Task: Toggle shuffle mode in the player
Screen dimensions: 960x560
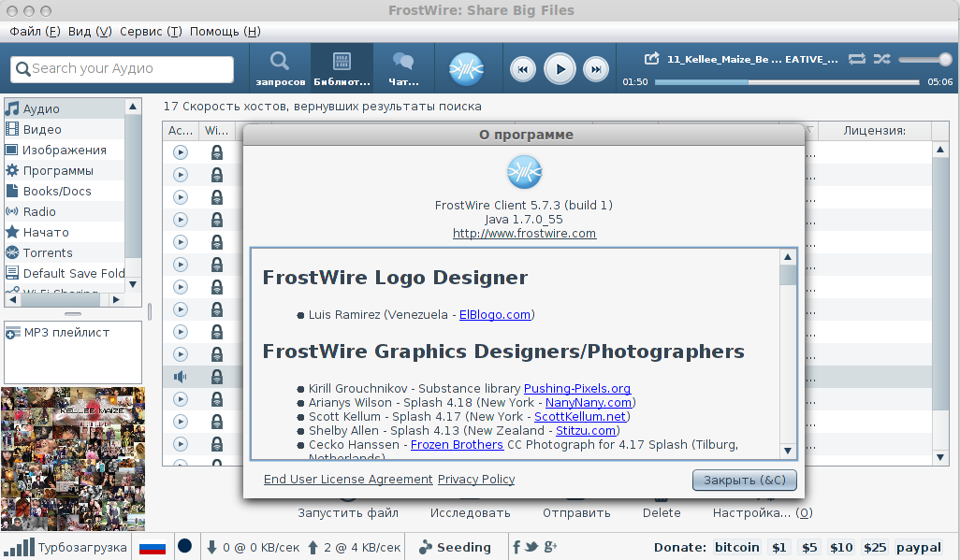Action: 881,59
